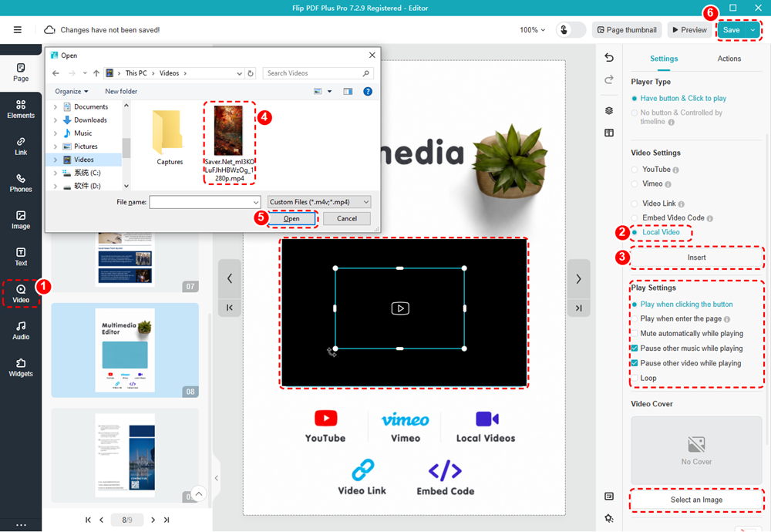Refresh the folder in Open dialog

(x=251, y=73)
